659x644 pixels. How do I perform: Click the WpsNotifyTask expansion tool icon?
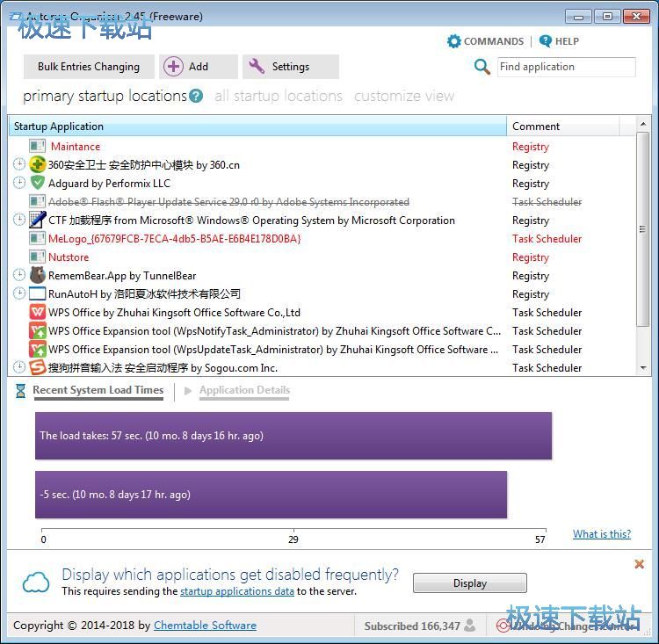coord(38,331)
